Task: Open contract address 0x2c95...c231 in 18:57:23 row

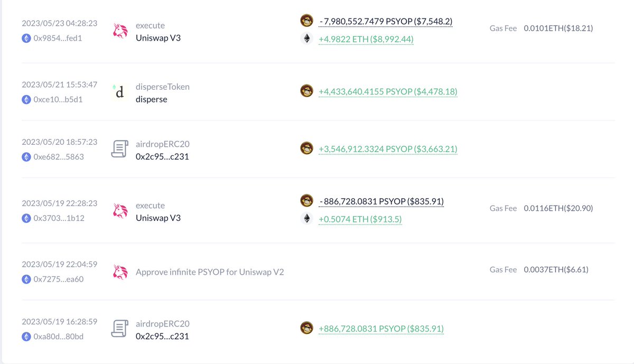Action: tap(162, 156)
